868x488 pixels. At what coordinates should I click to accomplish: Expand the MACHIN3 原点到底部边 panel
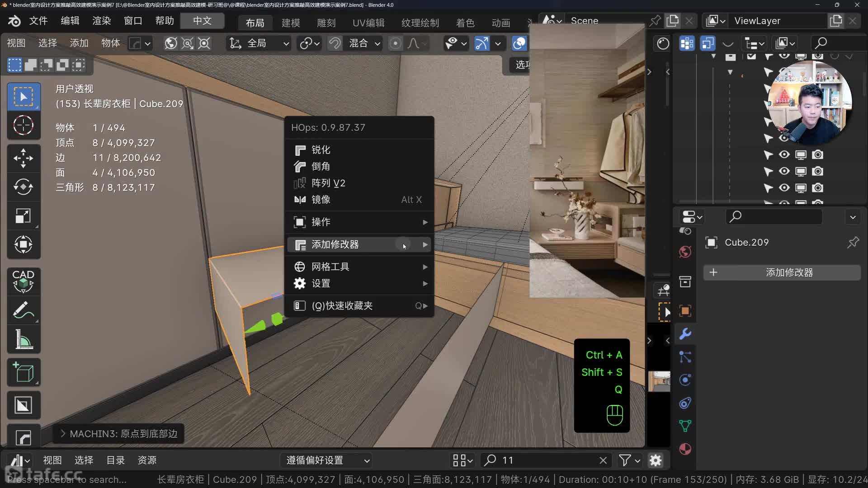click(x=118, y=434)
